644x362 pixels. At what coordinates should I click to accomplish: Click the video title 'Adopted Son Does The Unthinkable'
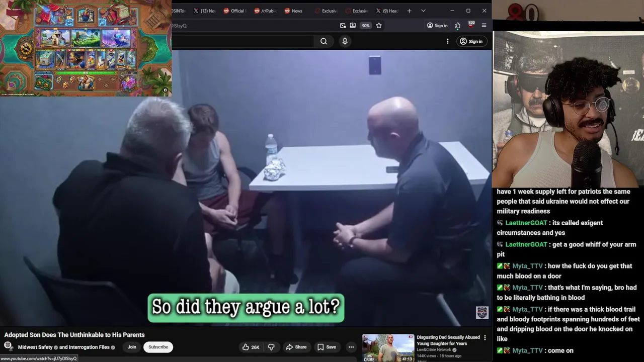pos(74,335)
